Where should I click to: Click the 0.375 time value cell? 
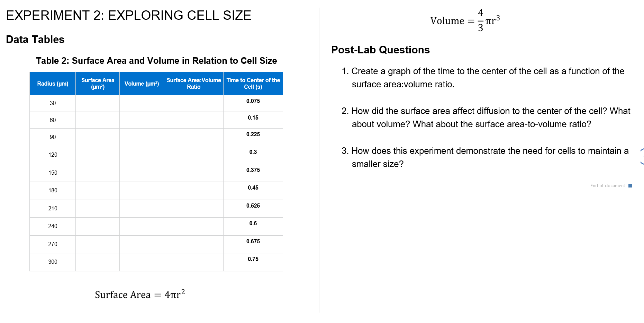[253, 173]
